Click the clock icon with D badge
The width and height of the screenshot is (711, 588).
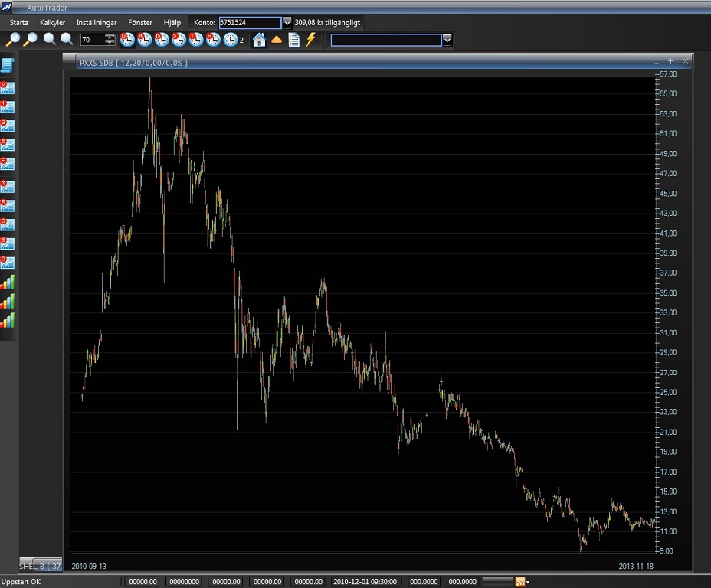point(127,40)
